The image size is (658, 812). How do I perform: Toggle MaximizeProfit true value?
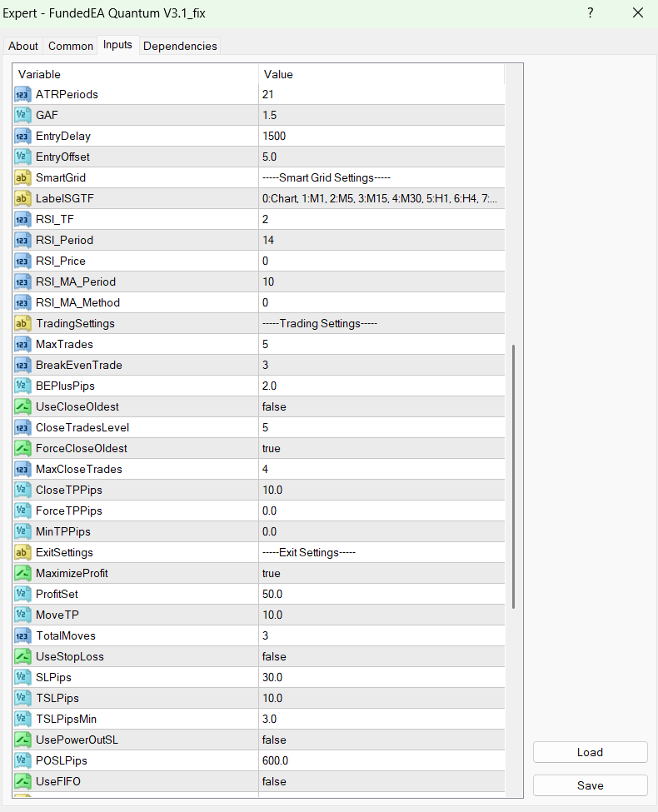pyautogui.click(x=381, y=573)
